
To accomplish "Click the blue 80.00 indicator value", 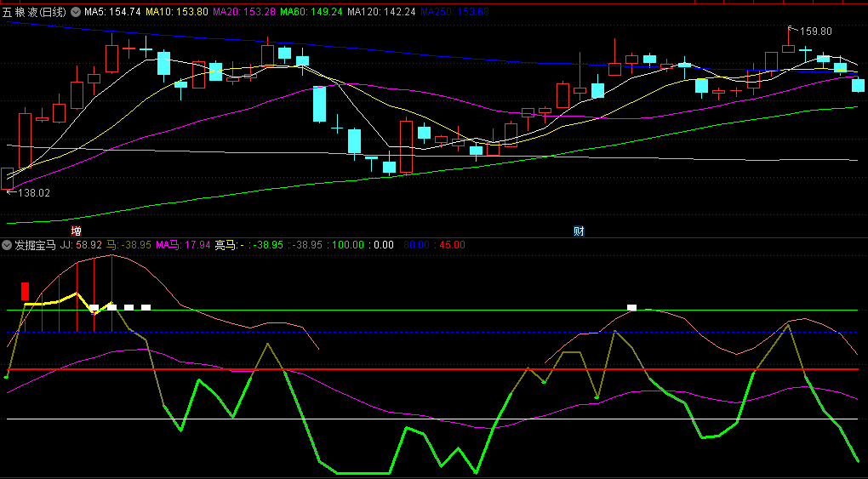I will pos(414,245).
